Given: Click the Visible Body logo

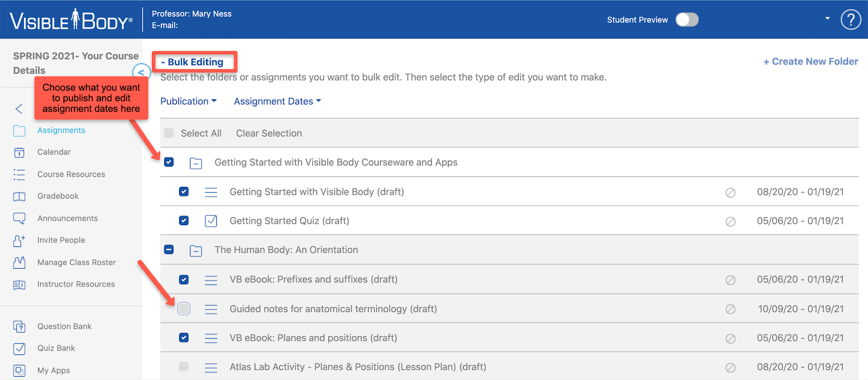Looking at the screenshot, I should coord(71,20).
